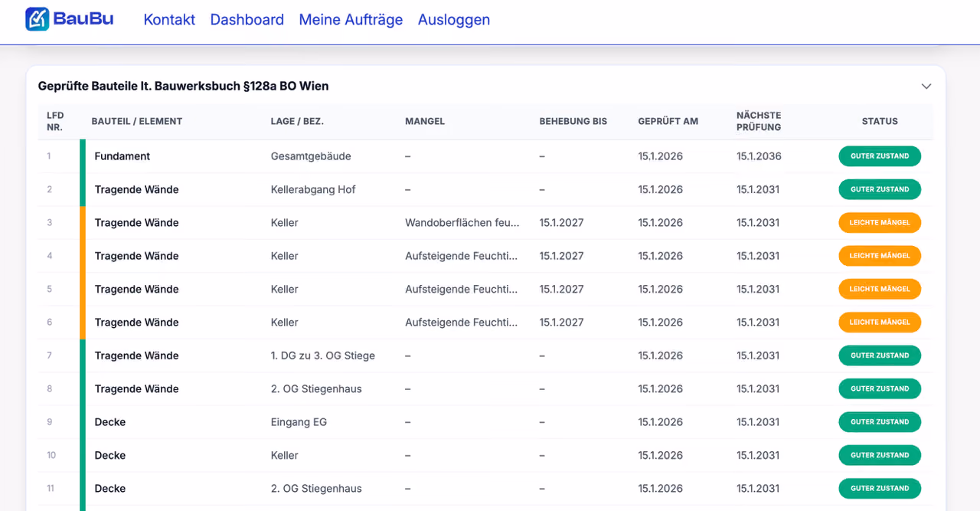The image size is (980, 511).
Task: Click the BEHEBUNG BIS column header
Action: pyautogui.click(x=573, y=121)
